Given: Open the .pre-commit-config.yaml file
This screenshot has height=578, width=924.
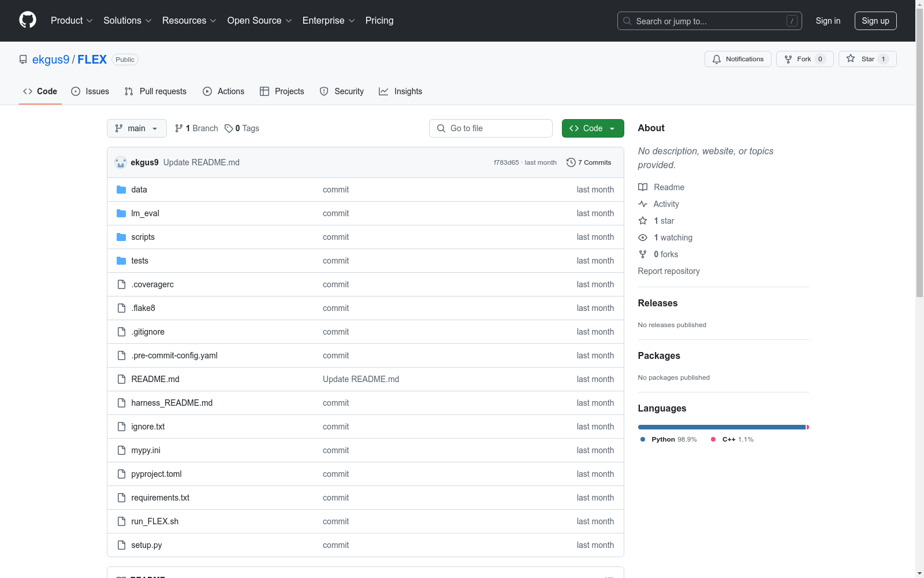Looking at the screenshot, I should 174,355.
